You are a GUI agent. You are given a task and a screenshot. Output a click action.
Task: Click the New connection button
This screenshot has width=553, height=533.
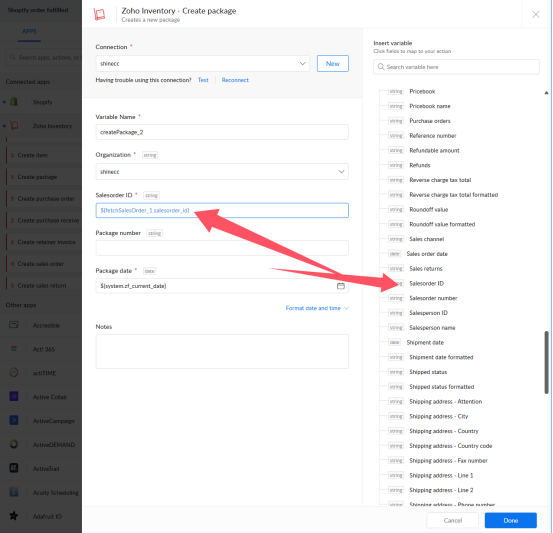click(333, 63)
